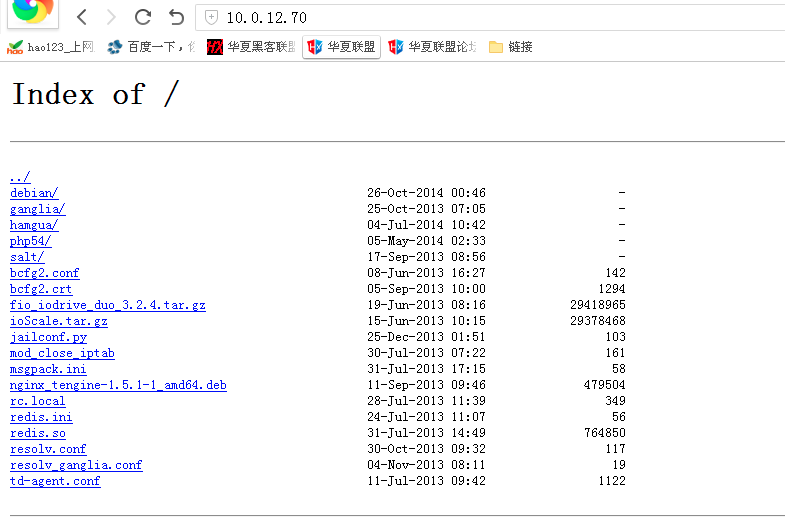
Task: Click the date 25-Dec-2013 01:51
Action: coord(426,337)
